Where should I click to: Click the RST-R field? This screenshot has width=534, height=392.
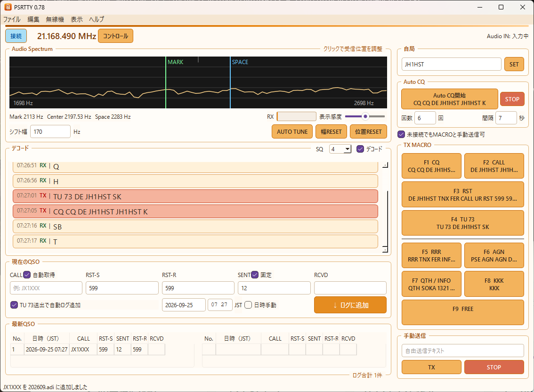pos(198,288)
